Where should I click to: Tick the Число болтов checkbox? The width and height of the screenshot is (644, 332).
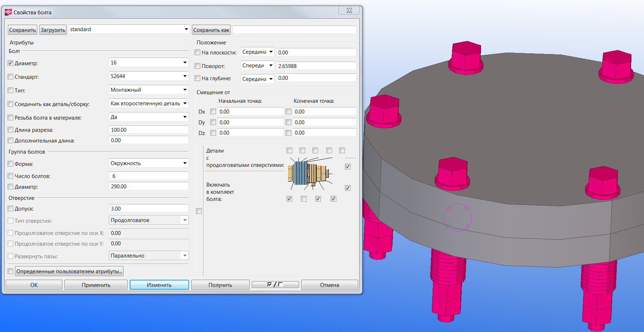(x=10, y=176)
